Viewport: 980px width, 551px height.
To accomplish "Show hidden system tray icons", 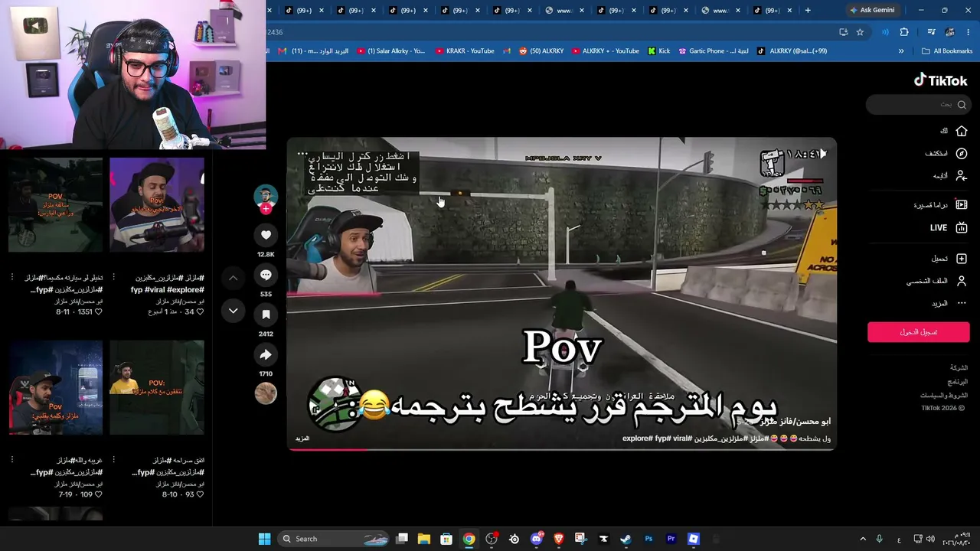I will click(x=863, y=539).
